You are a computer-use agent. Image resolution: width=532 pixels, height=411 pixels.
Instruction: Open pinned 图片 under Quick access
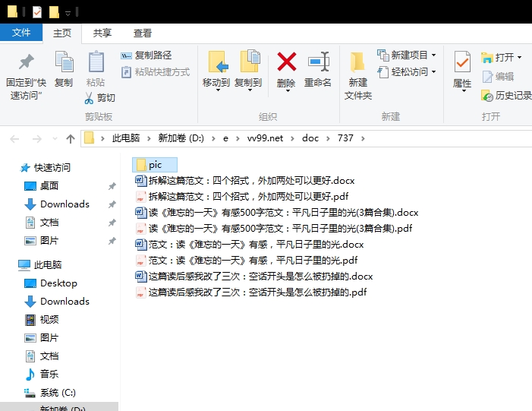pos(42,241)
